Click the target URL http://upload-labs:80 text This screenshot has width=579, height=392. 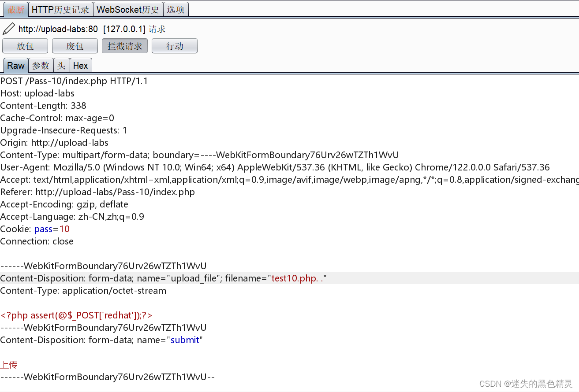point(58,29)
